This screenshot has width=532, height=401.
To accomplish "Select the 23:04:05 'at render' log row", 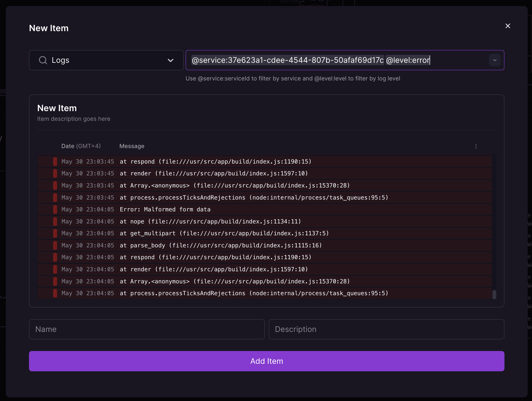I will (265, 269).
